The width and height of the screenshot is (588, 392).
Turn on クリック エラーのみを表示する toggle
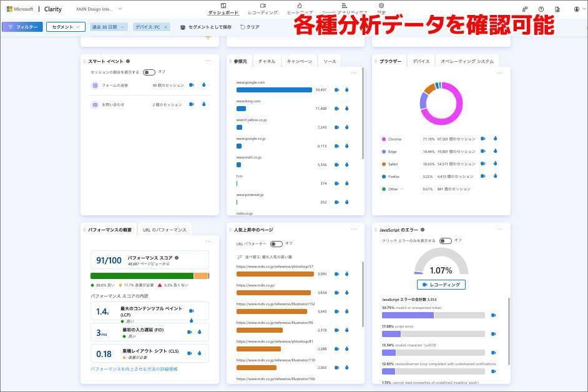pyautogui.click(x=444, y=241)
